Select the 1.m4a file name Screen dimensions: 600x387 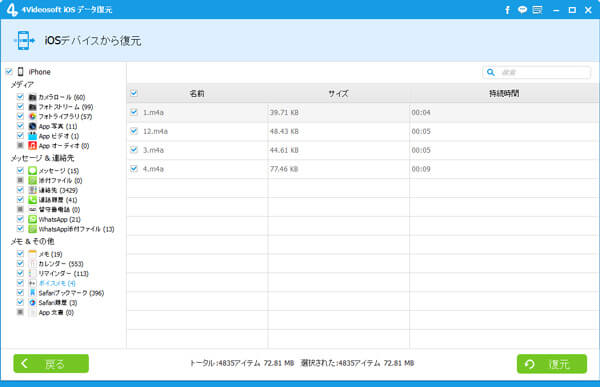[153, 113]
